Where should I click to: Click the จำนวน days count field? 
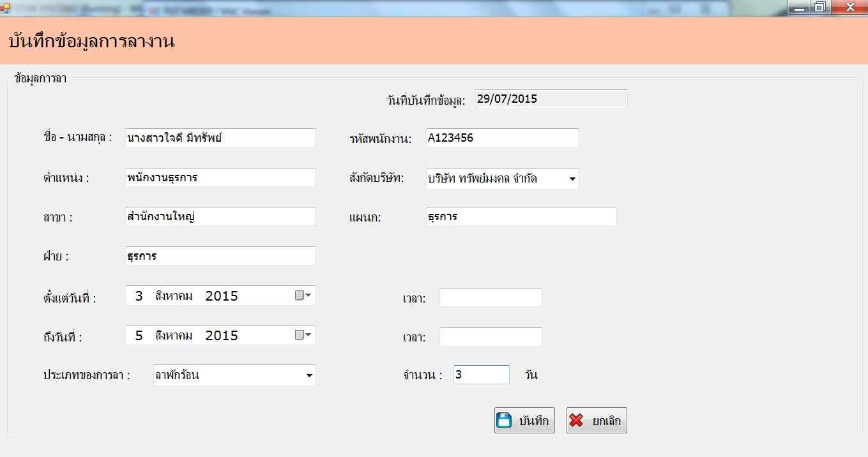point(482,375)
